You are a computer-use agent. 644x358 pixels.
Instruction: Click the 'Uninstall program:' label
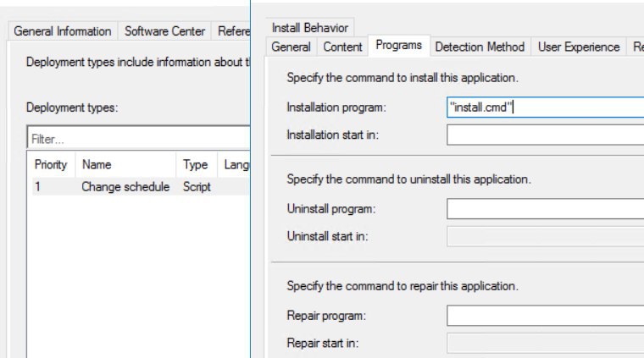tap(331, 209)
